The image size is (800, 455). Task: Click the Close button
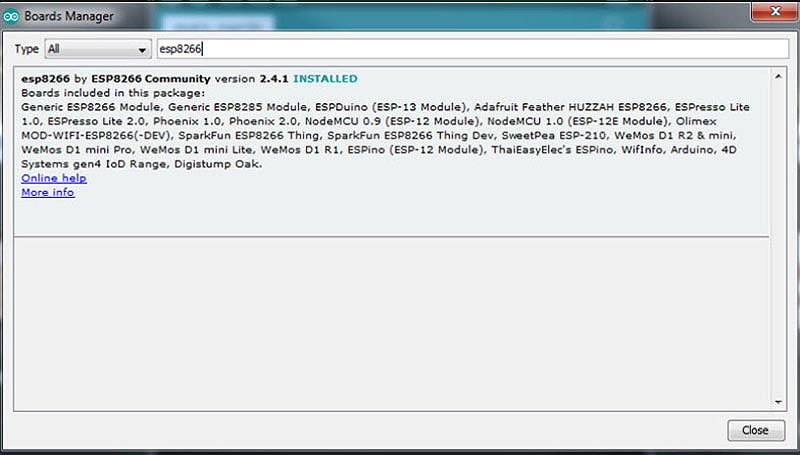tap(756, 431)
